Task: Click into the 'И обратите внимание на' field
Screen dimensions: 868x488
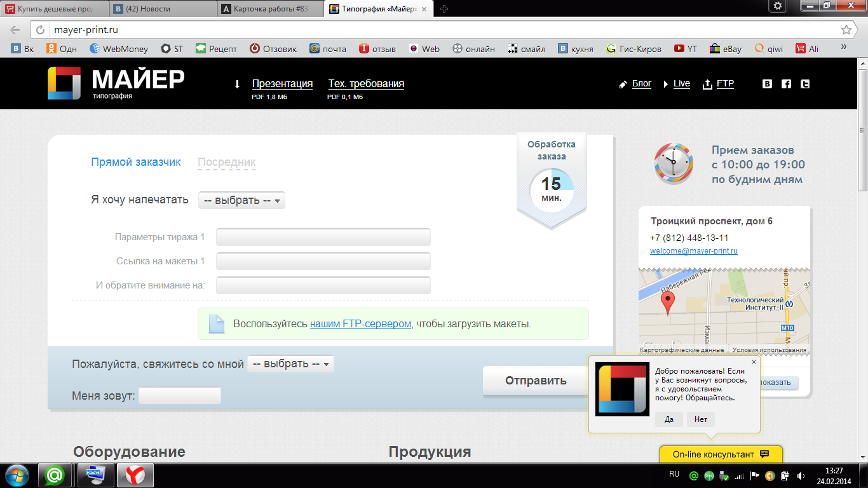Action: [323, 285]
